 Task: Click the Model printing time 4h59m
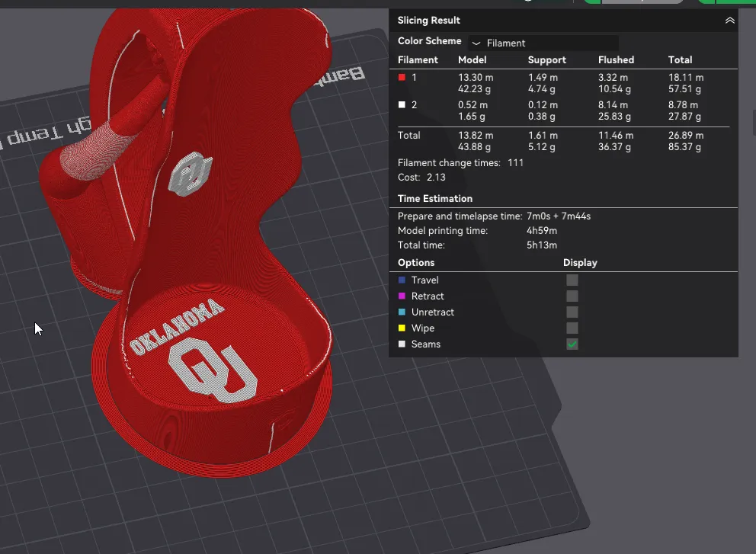coord(541,230)
